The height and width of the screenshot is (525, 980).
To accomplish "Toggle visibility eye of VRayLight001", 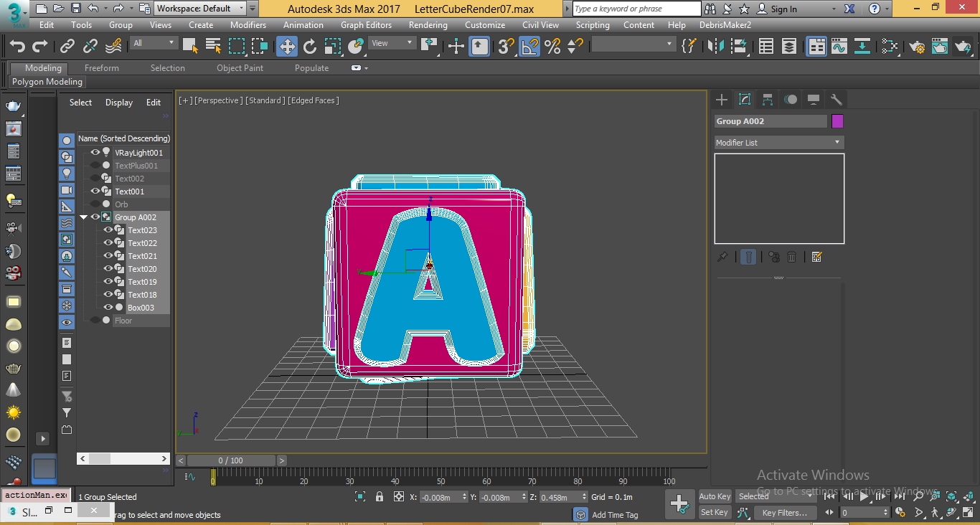I will click(95, 153).
